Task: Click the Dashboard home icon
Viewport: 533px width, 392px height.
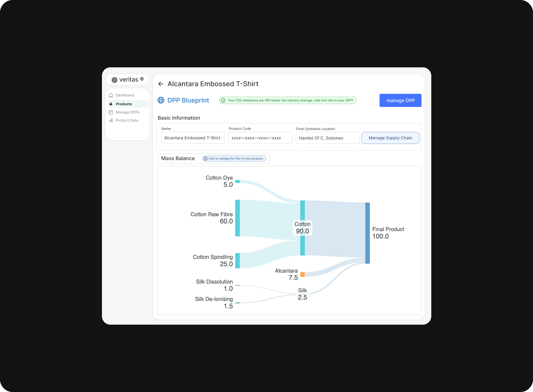Action: coord(111,95)
